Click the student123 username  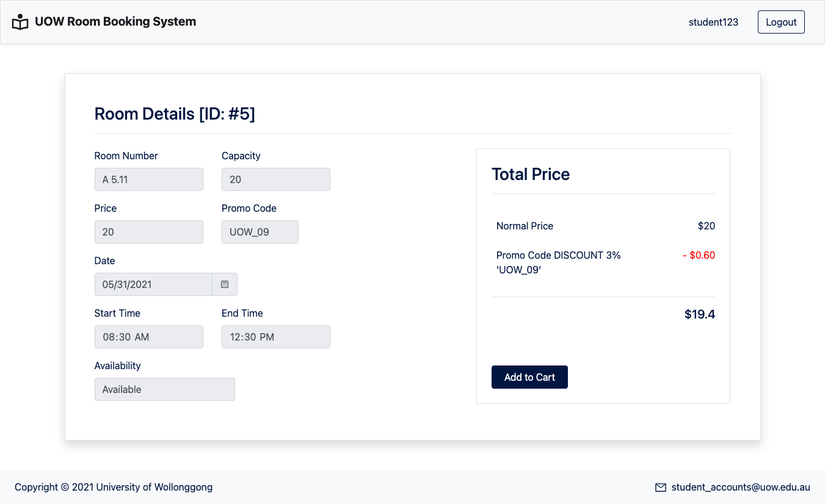pyautogui.click(x=713, y=22)
